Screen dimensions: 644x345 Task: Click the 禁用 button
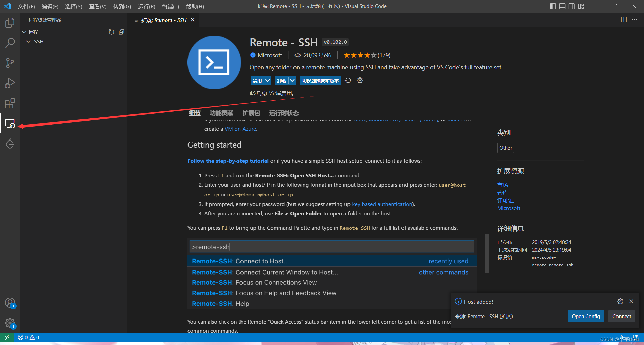257,80
